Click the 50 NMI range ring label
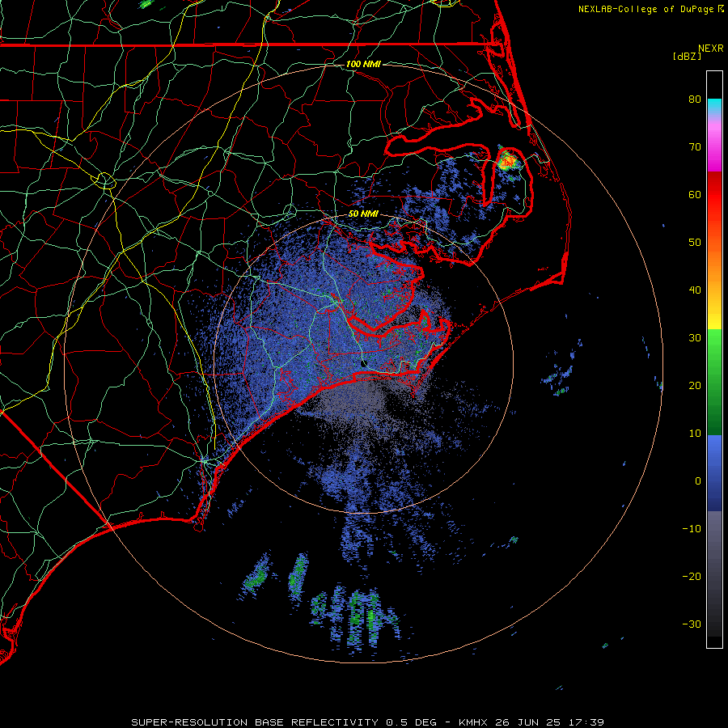This screenshot has height=728, width=728. click(x=363, y=214)
